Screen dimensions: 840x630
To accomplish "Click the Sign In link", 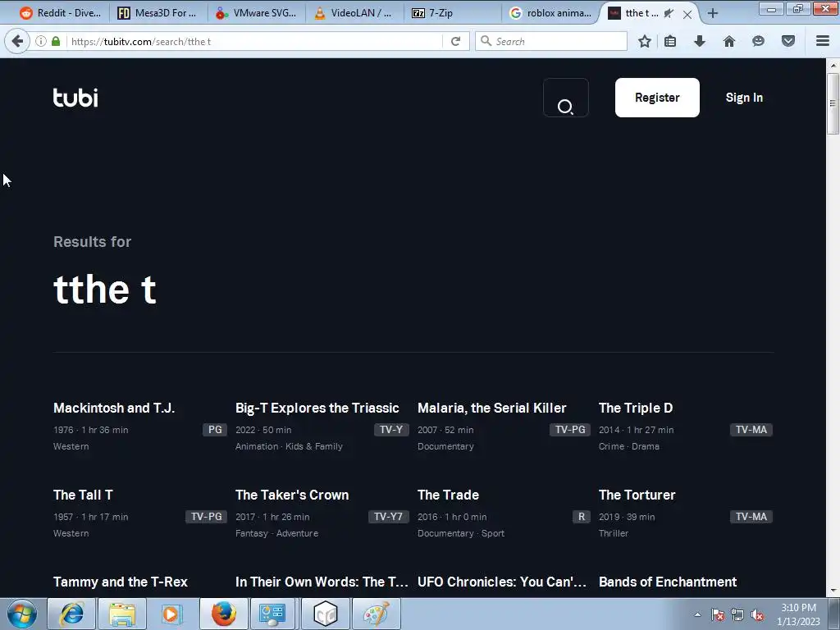I will point(744,98).
